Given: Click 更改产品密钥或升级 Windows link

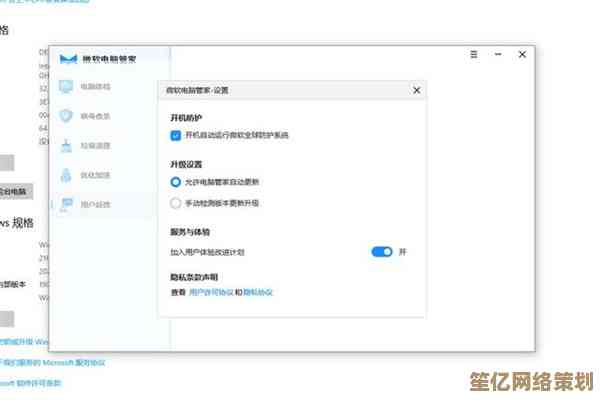Looking at the screenshot, I should (x=25, y=341).
